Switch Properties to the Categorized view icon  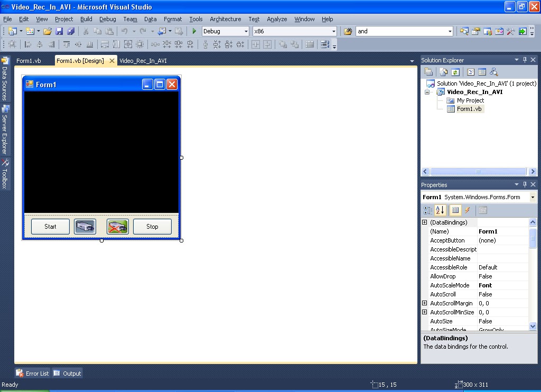click(x=428, y=210)
